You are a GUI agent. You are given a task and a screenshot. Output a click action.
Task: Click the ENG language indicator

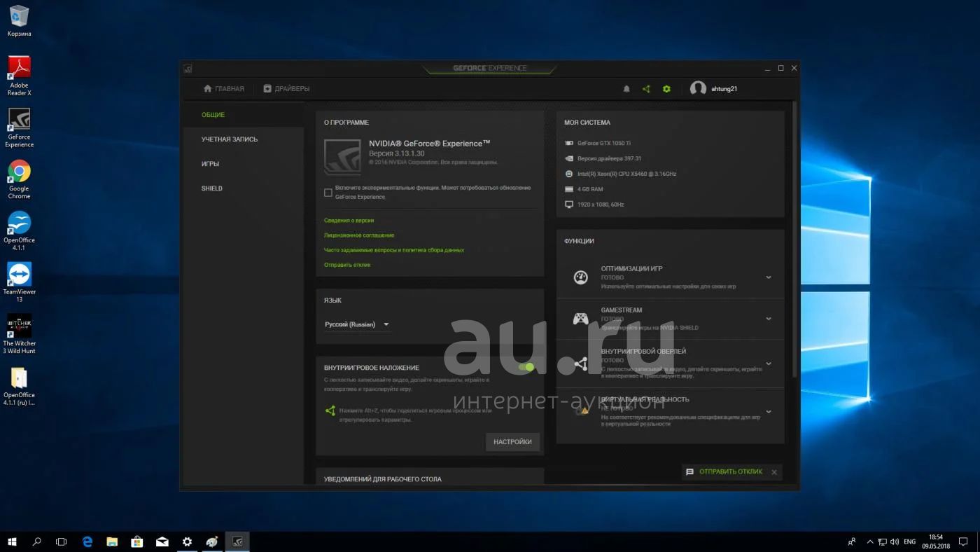pyautogui.click(x=910, y=541)
